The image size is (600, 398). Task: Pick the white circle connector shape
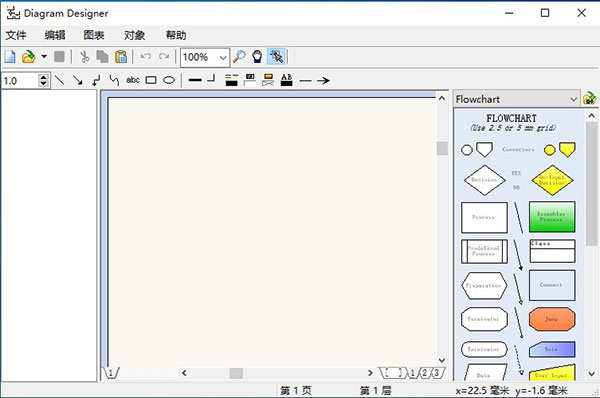[x=467, y=150]
